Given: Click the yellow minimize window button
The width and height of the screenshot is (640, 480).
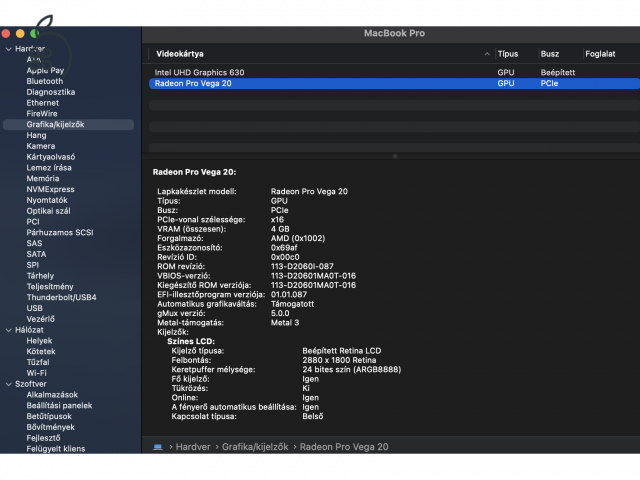Looking at the screenshot, I should pyautogui.click(x=20, y=34).
